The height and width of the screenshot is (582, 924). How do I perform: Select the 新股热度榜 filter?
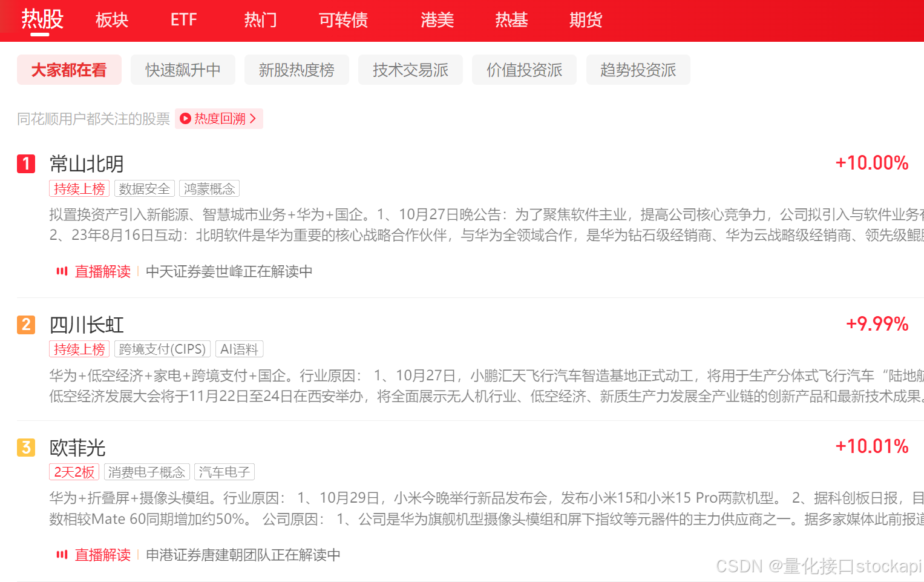click(x=297, y=70)
